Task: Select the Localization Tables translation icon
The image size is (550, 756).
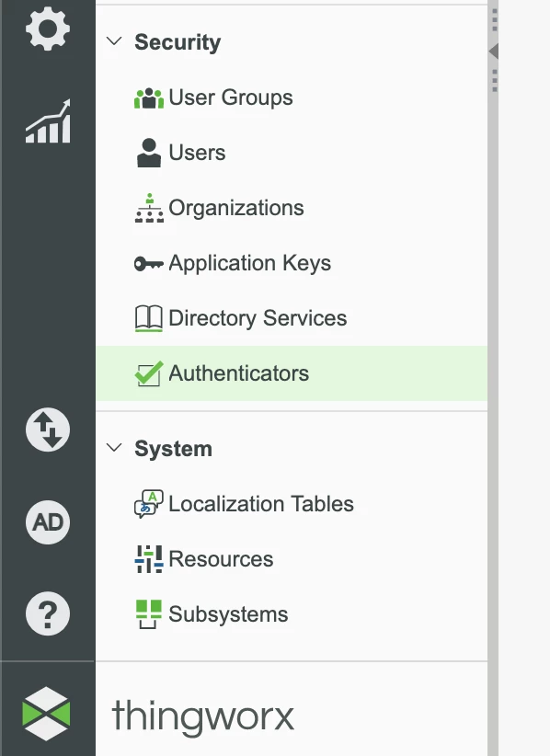Action: [150, 503]
